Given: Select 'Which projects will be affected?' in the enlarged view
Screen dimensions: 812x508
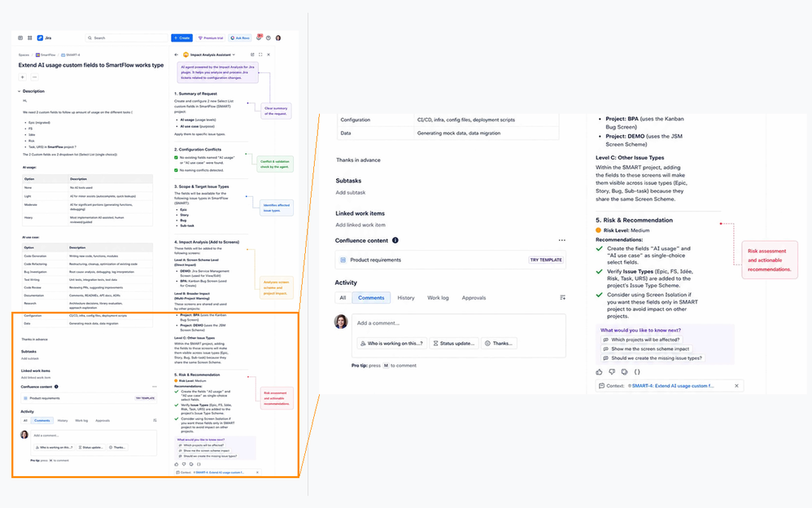Looking at the screenshot, I should 642,340.
